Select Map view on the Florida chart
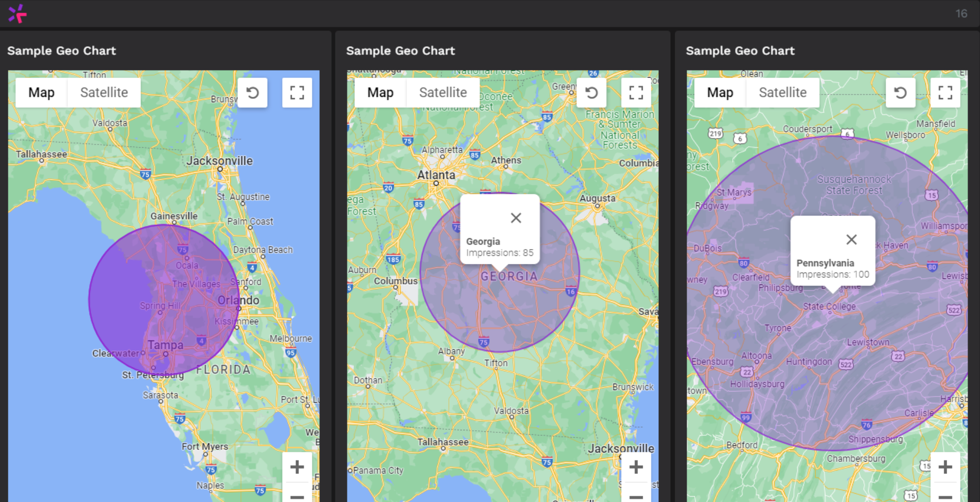 coord(41,92)
